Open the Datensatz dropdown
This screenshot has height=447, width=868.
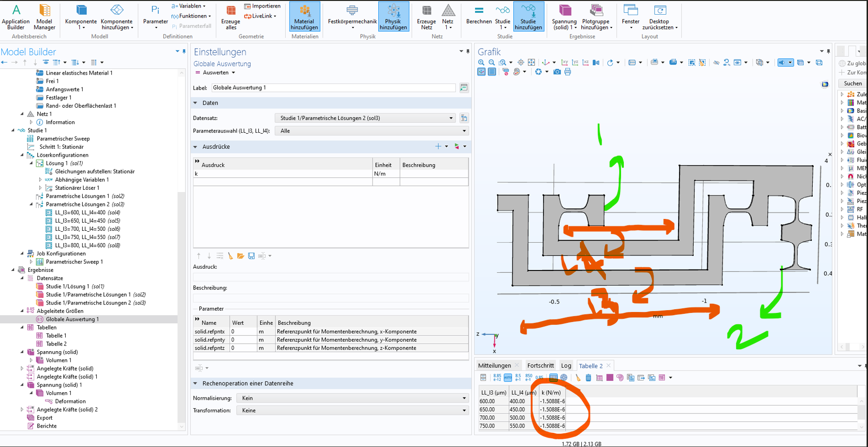[x=366, y=118]
